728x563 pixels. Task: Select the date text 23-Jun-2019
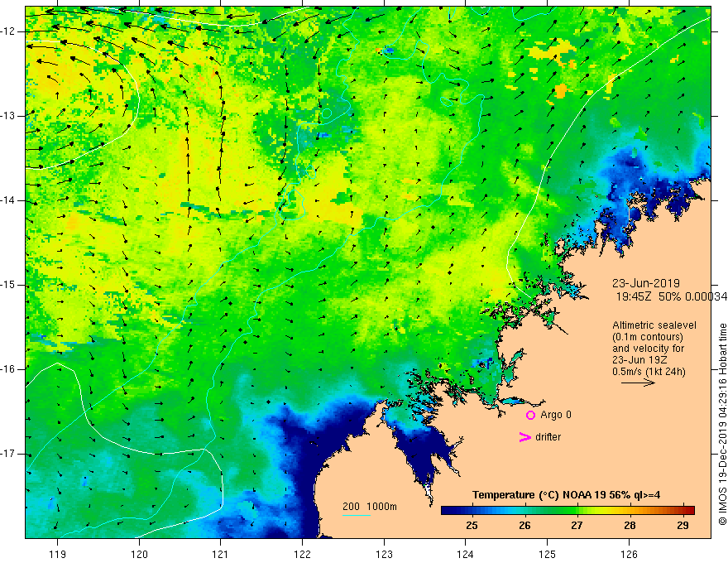(x=646, y=283)
